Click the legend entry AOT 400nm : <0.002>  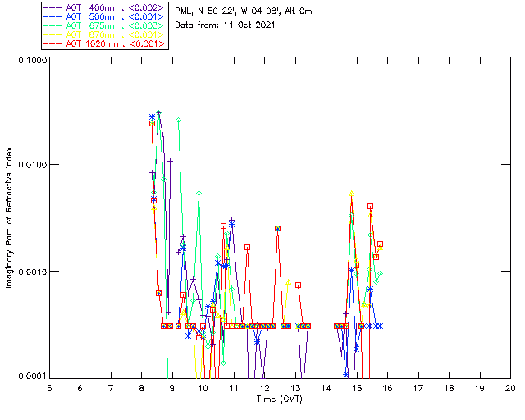(x=104, y=7)
